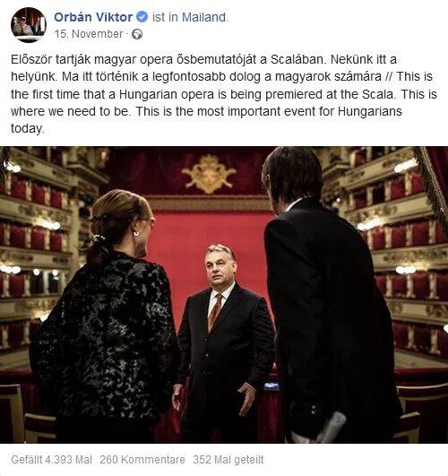Click the golden crest above the curtain
This screenshot has width=448, height=476.
point(209,174)
